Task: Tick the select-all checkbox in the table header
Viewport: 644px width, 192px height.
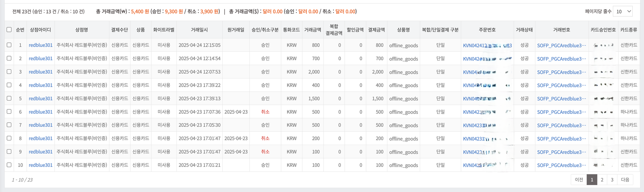Action: (9, 30)
